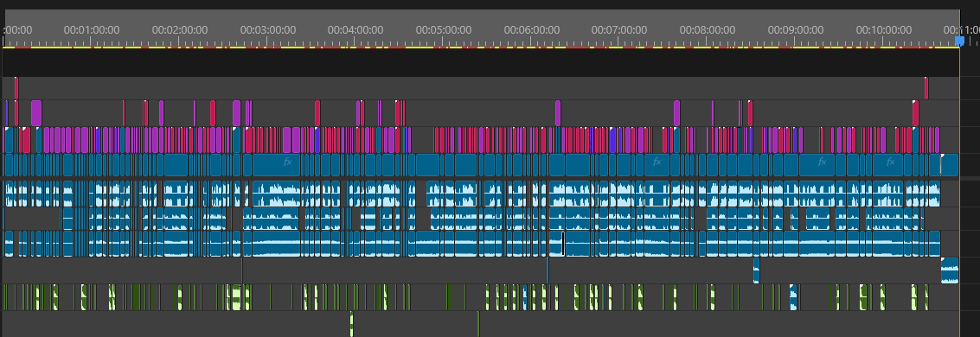Click the 00:10:00:00 mark on the time ruler

883,29
